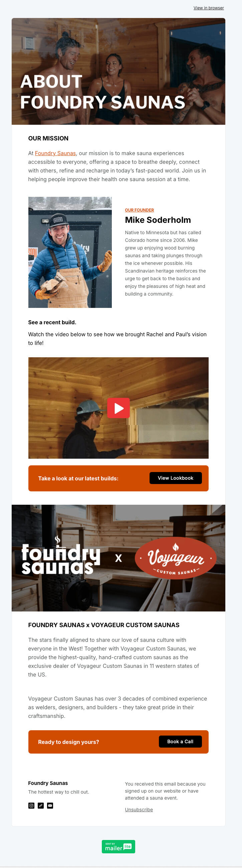Viewport: 242px width, 868px height.
Task: Click the Foundry Saunas footer name
Action: [48, 783]
